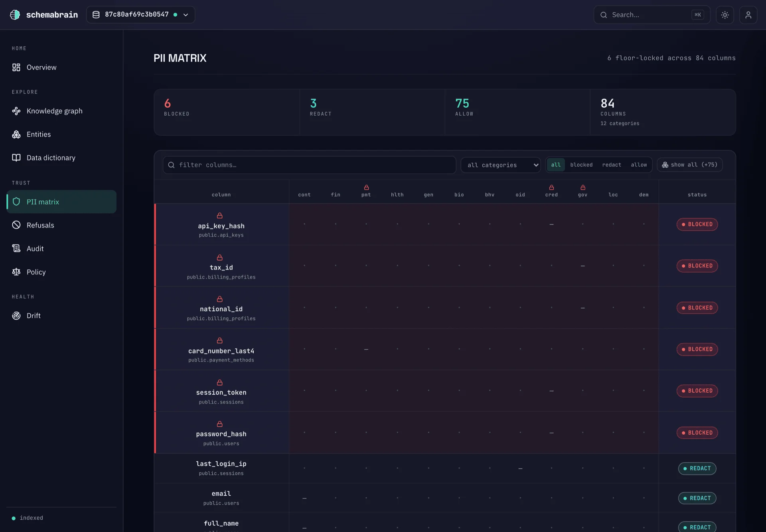
Task: Click lock icon above cred header
Action: [551, 188]
